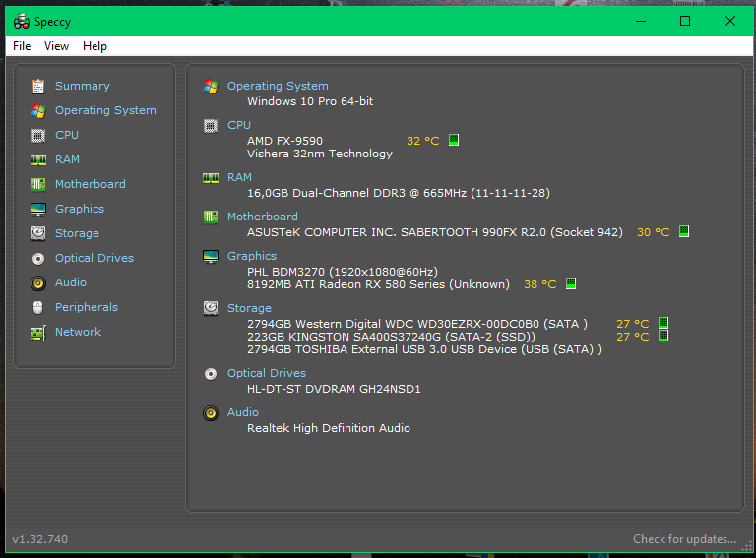Screen dimensions: 756x558
Task: Click the CPU chip icon in summary panel
Action: tap(211, 126)
